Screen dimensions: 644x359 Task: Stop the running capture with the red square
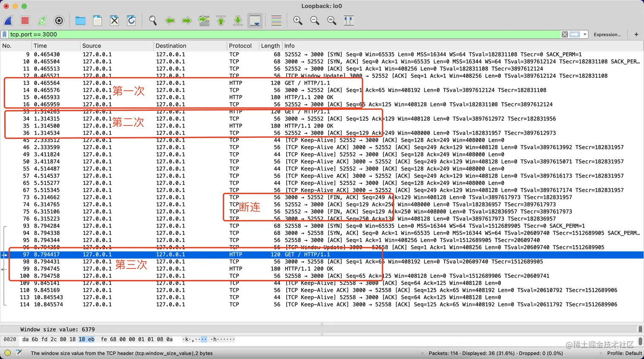point(25,20)
